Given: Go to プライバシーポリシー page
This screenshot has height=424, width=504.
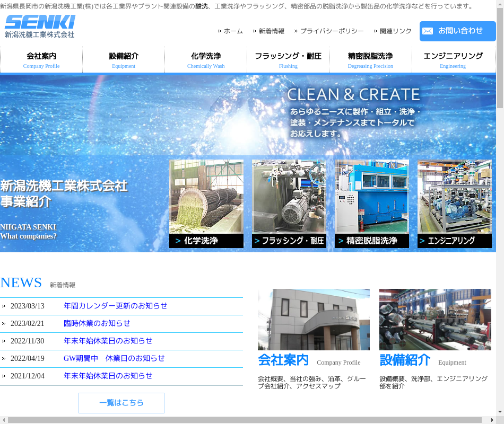Looking at the screenshot, I should (332, 31).
